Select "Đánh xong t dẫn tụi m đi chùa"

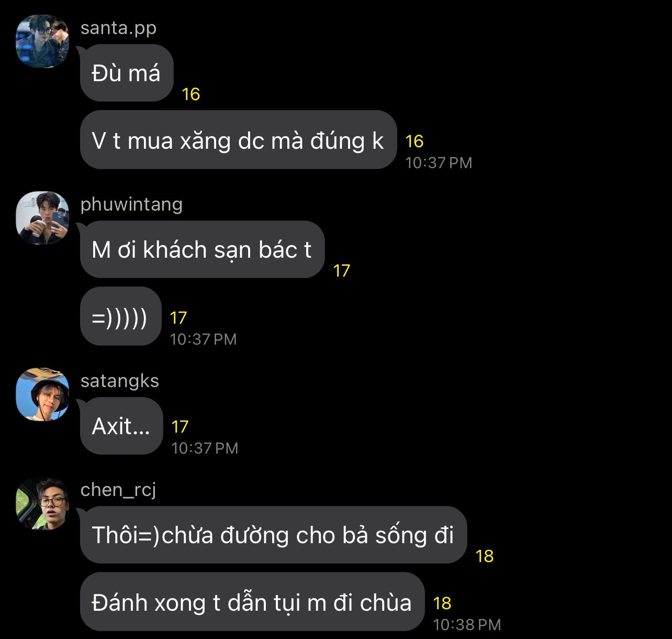click(251, 602)
